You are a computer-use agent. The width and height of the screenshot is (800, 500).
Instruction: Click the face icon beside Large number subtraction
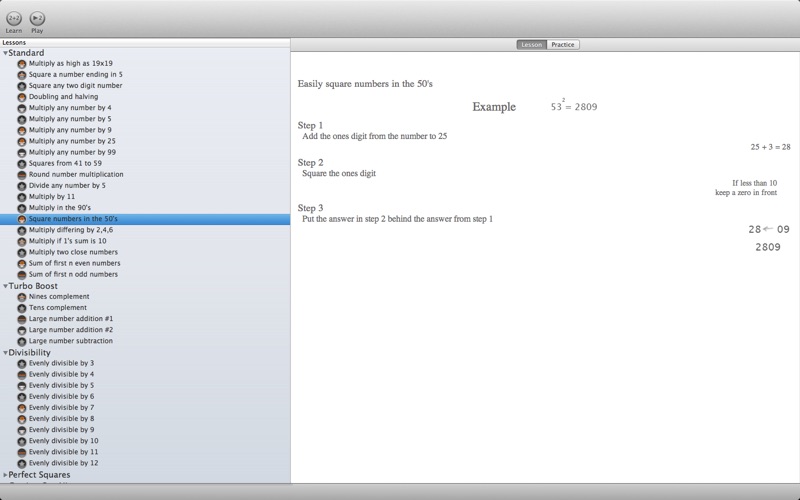point(21,341)
